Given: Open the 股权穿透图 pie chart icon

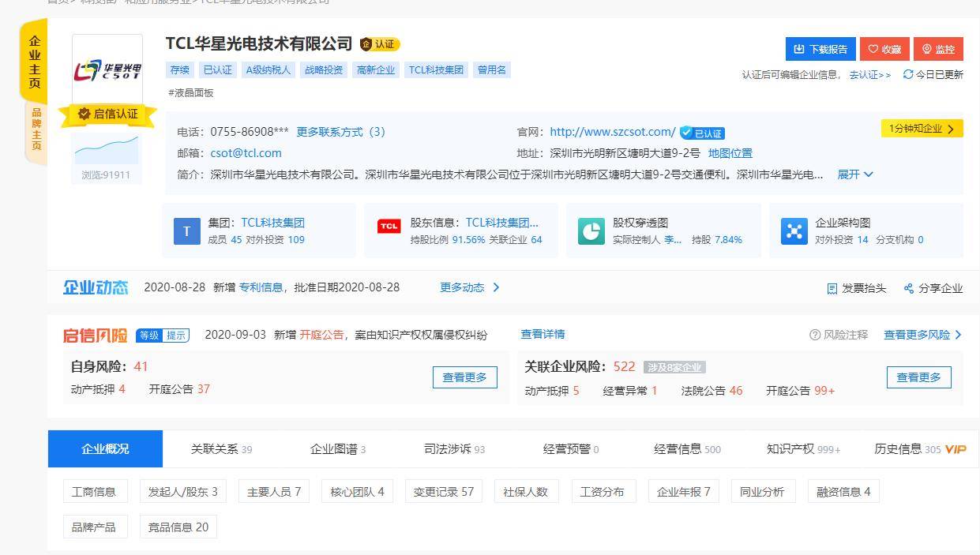Looking at the screenshot, I should [x=591, y=230].
